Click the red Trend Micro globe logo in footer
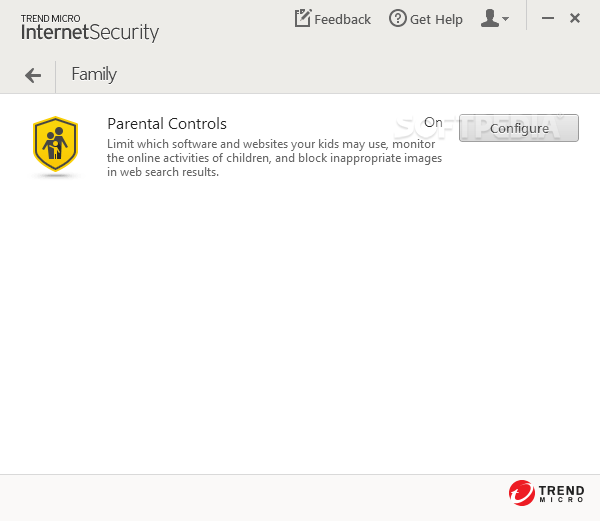This screenshot has height=521, width=600. click(x=522, y=493)
